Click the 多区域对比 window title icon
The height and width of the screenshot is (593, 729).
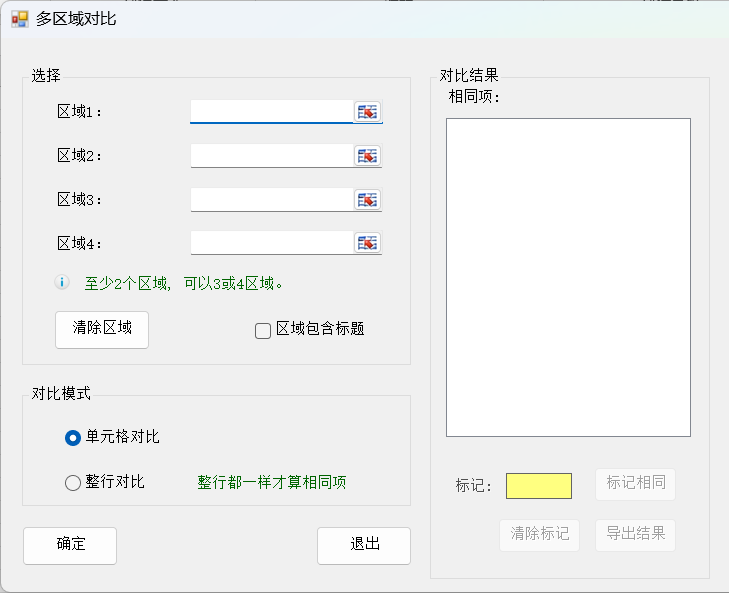coord(20,19)
